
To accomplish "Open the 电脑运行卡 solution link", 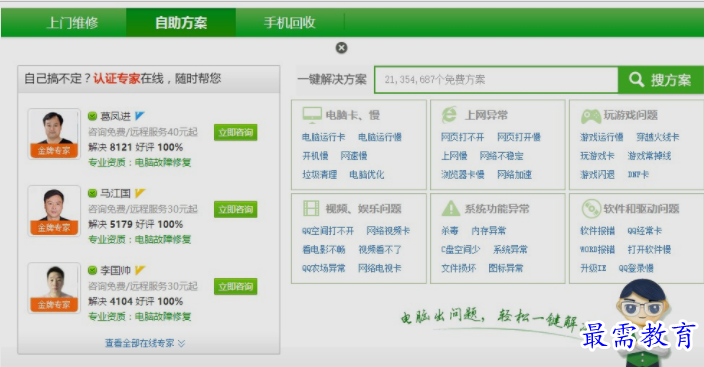I will [323, 137].
